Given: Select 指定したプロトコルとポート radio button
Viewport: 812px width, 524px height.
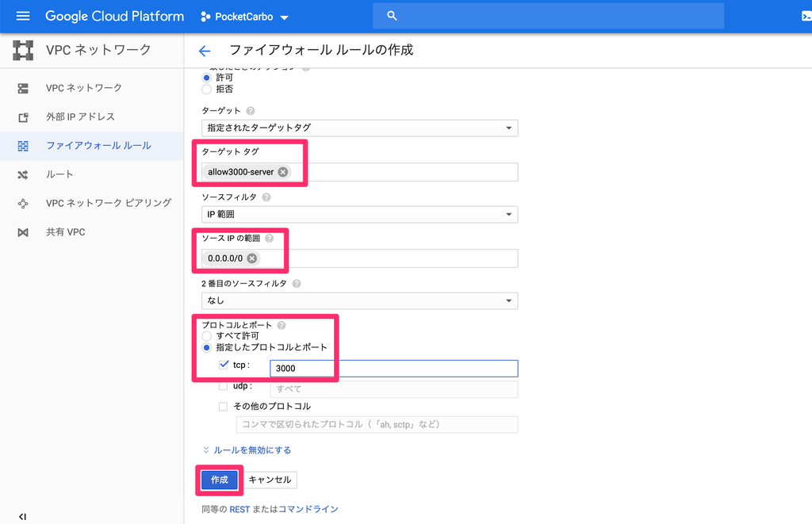Looking at the screenshot, I should point(207,347).
